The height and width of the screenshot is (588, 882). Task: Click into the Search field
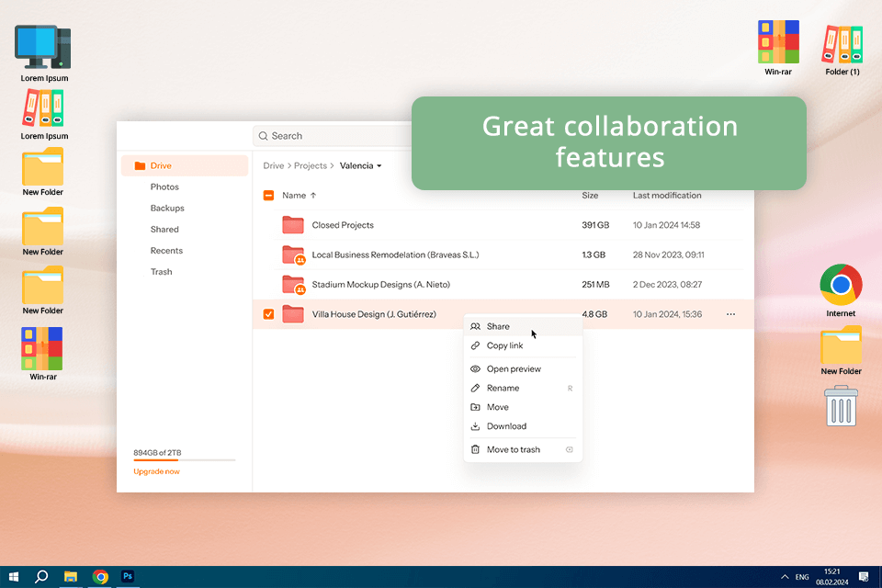point(332,136)
